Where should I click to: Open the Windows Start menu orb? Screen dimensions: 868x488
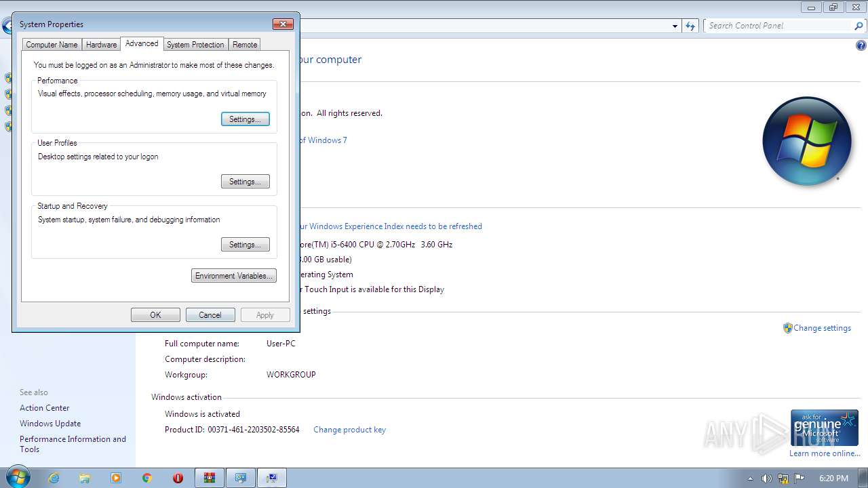click(x=18, y=477)
